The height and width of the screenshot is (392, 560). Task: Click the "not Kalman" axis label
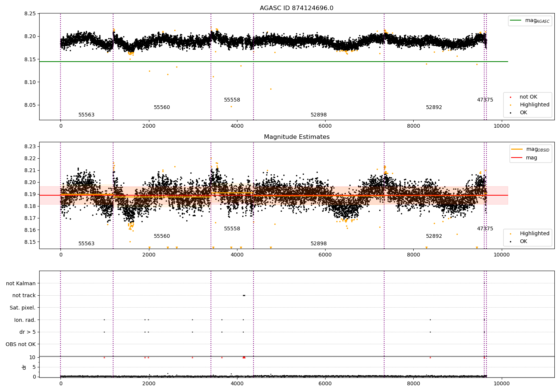click(x=21, y=283)
